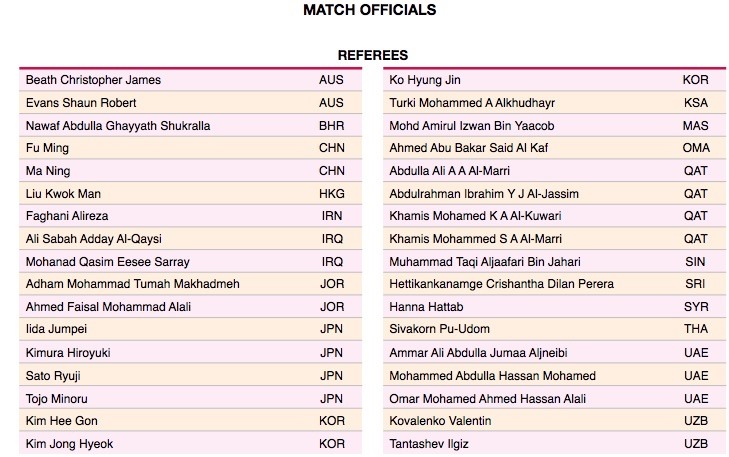Click the HKG code beside Liu Kwok Man
The width and height of the screenshot is (729, 457).
(331, 194)
